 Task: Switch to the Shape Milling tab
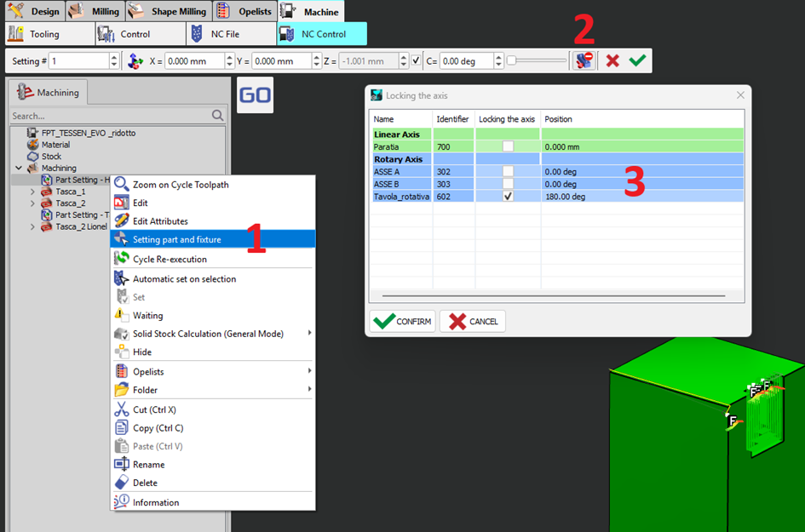point(169,11)
